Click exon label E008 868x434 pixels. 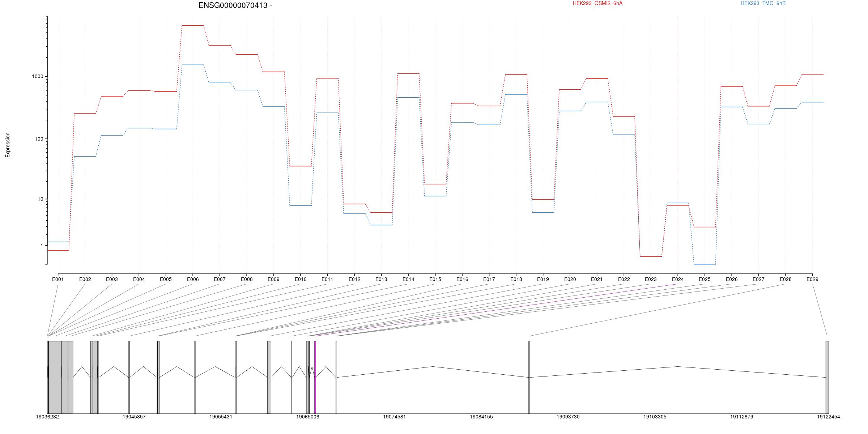point(247,279)
